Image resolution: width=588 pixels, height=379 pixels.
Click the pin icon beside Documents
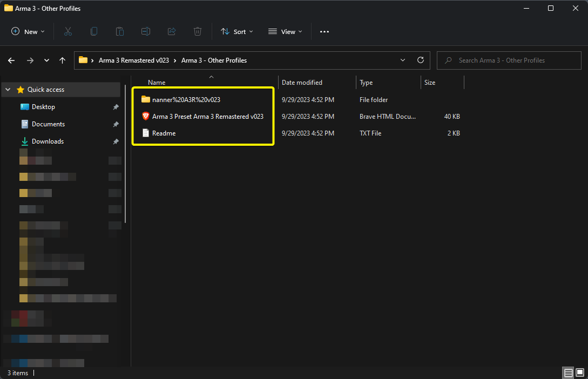[116, 125]
